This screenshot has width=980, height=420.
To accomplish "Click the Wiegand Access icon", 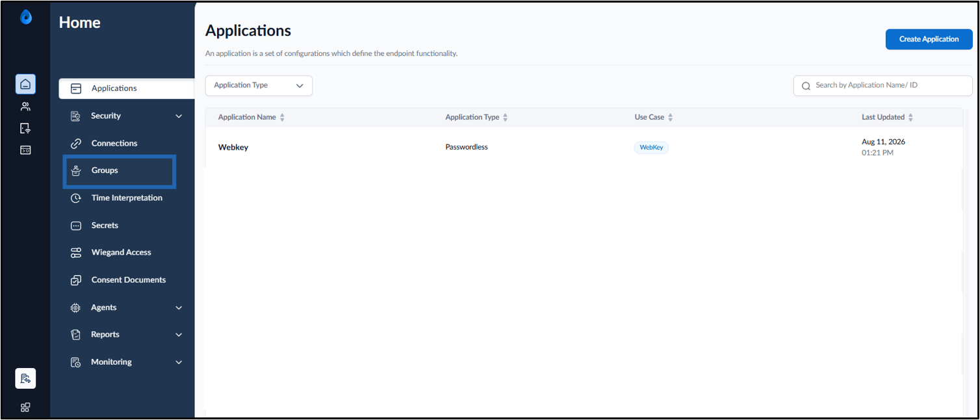I will 76,253.
